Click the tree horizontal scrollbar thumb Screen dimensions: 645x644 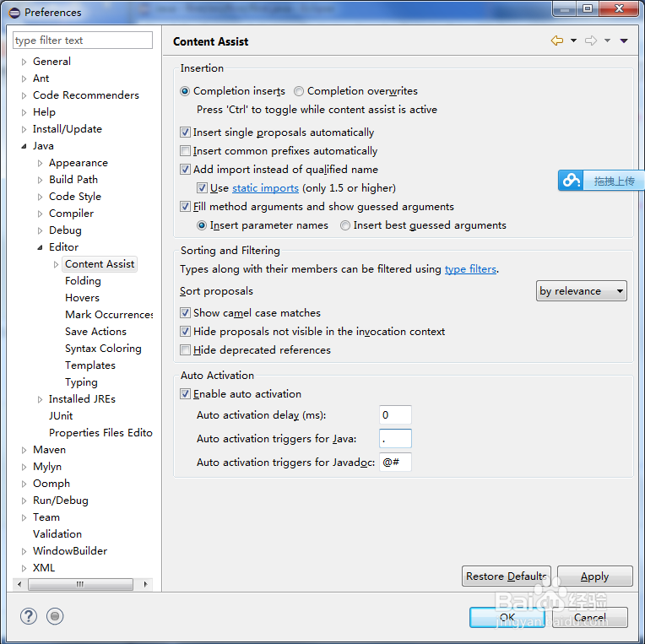point(80,584)
